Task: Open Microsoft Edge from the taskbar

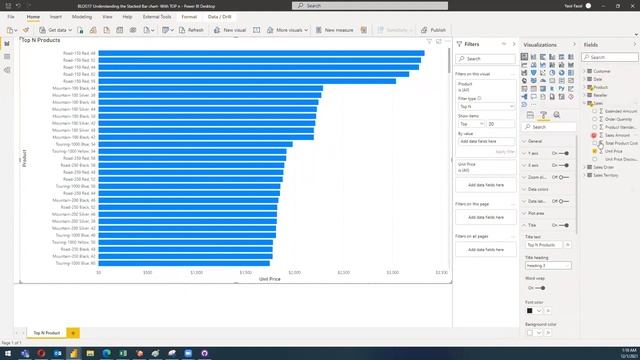Action: tap(107, 353)
